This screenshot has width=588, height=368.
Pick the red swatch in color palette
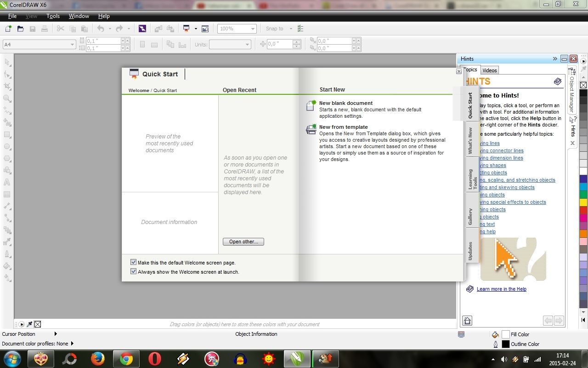coord(583,210)
